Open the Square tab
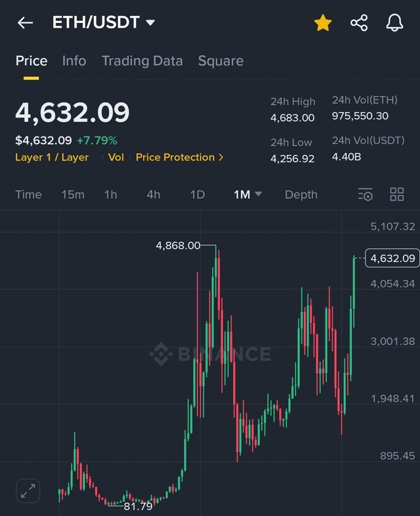The width and height of the screenshot is (420, 516). pos(220,61)
